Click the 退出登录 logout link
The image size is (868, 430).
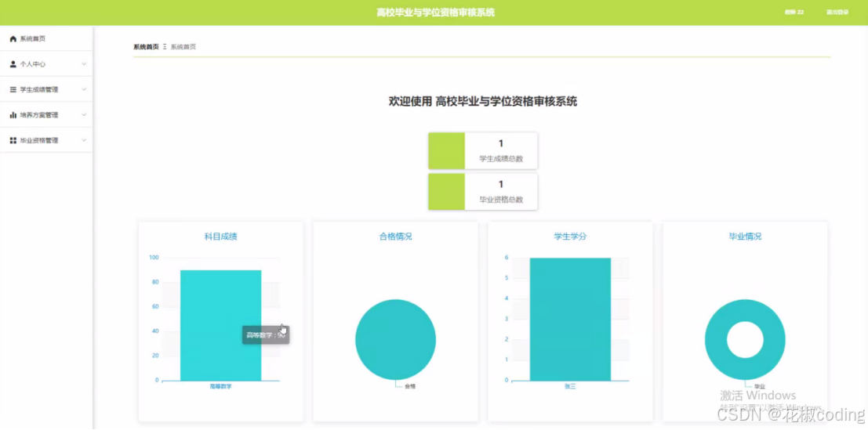click(x=837, y=13)
